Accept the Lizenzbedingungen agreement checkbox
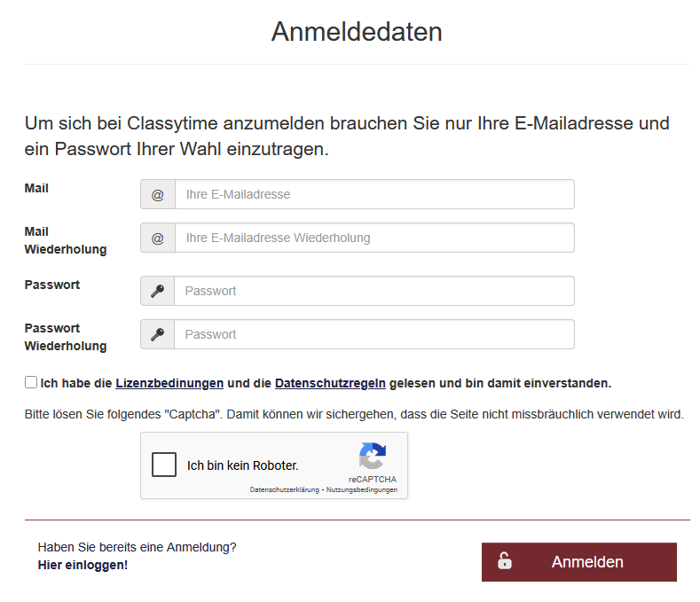This screenshot has height=602, width=700. [x=31, y=383]
